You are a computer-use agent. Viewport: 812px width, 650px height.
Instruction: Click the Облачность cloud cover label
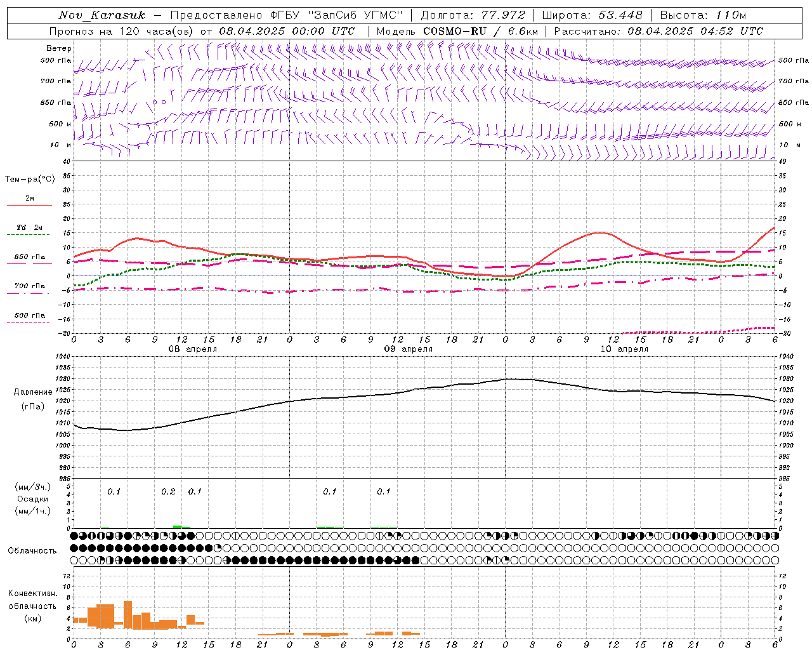tap(32, 551)
